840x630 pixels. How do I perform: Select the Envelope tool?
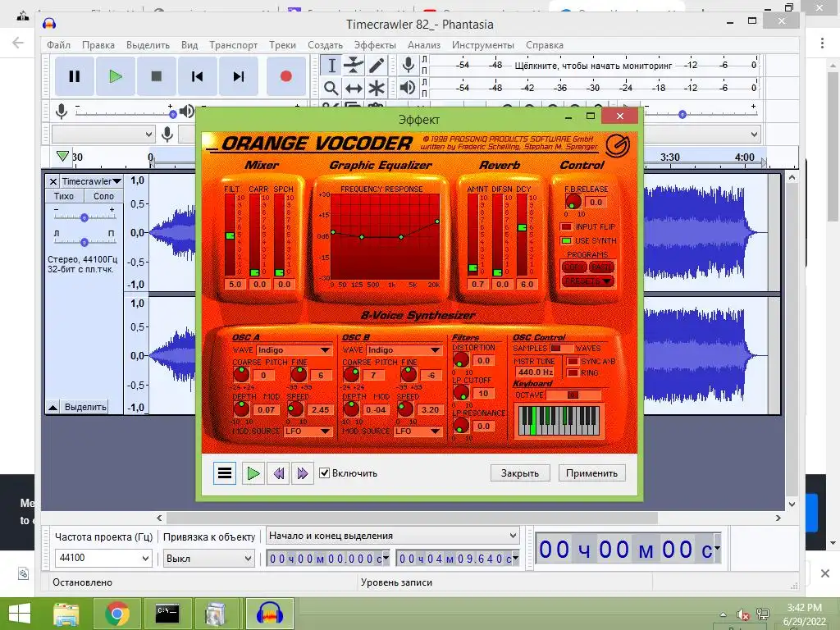[x=354, y=66]
